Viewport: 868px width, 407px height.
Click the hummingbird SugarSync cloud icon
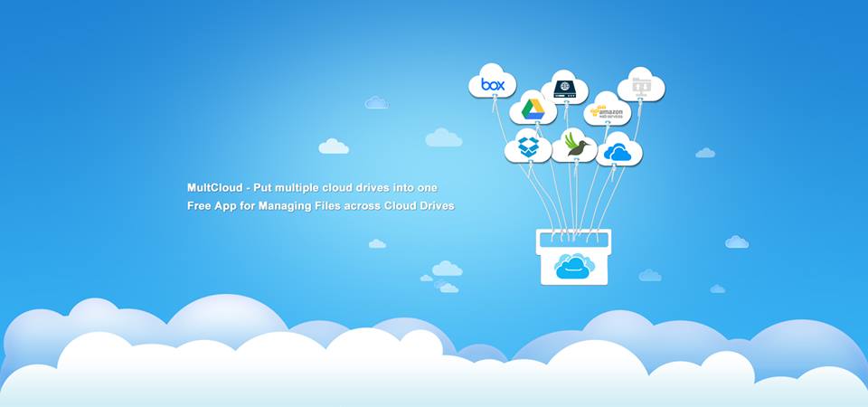coord(575,146)
